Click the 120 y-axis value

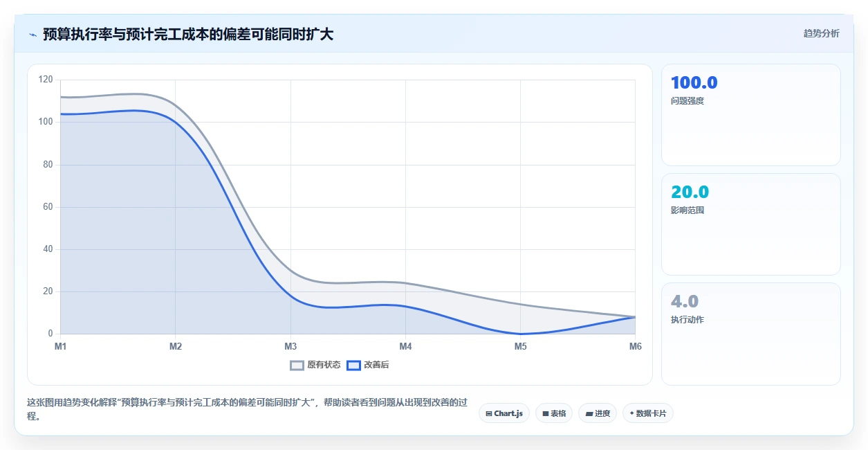coord(46,80)
